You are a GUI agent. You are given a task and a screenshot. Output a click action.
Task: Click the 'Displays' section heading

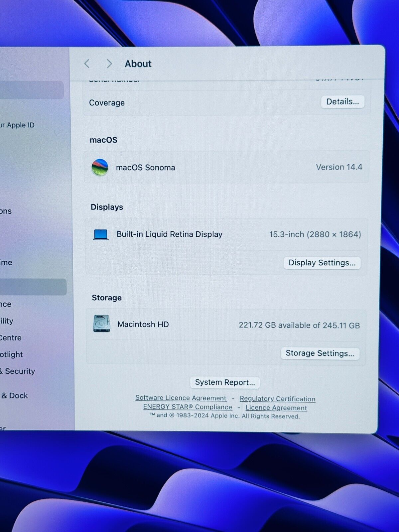pos(107,207)
